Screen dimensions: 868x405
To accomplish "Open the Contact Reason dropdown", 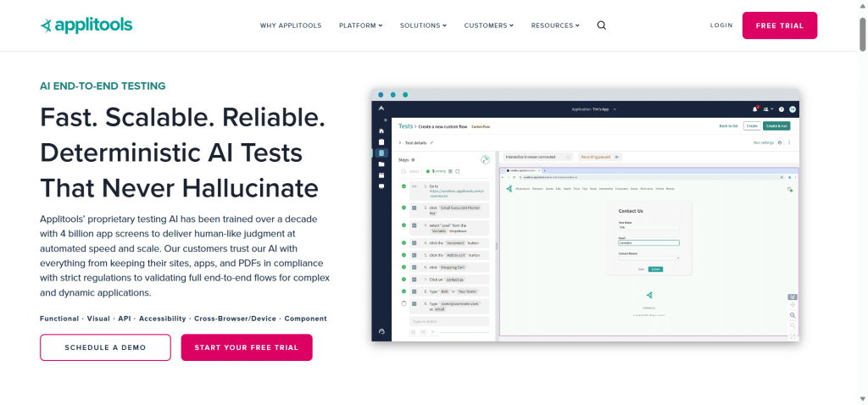I will (x=648, y=258).
